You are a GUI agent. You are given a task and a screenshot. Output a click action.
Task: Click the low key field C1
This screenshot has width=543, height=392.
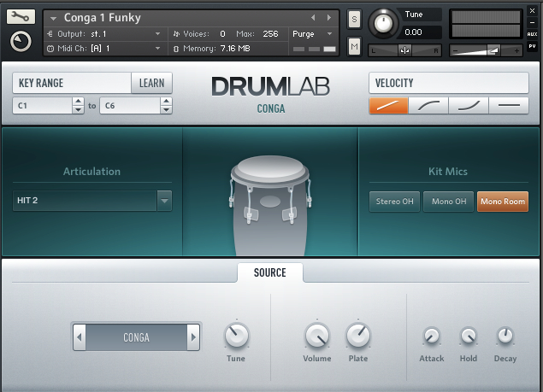pyautogui.click(x=42, y=106)
